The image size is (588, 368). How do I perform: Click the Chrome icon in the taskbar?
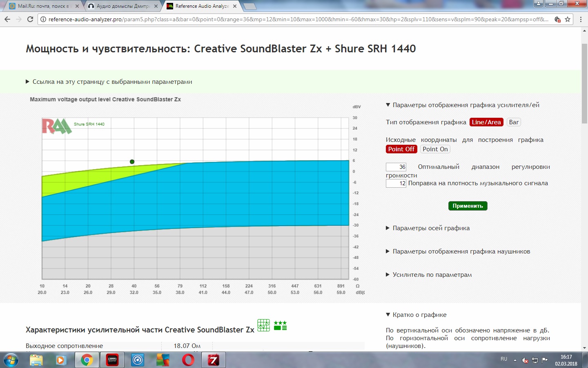pos(87,360)
